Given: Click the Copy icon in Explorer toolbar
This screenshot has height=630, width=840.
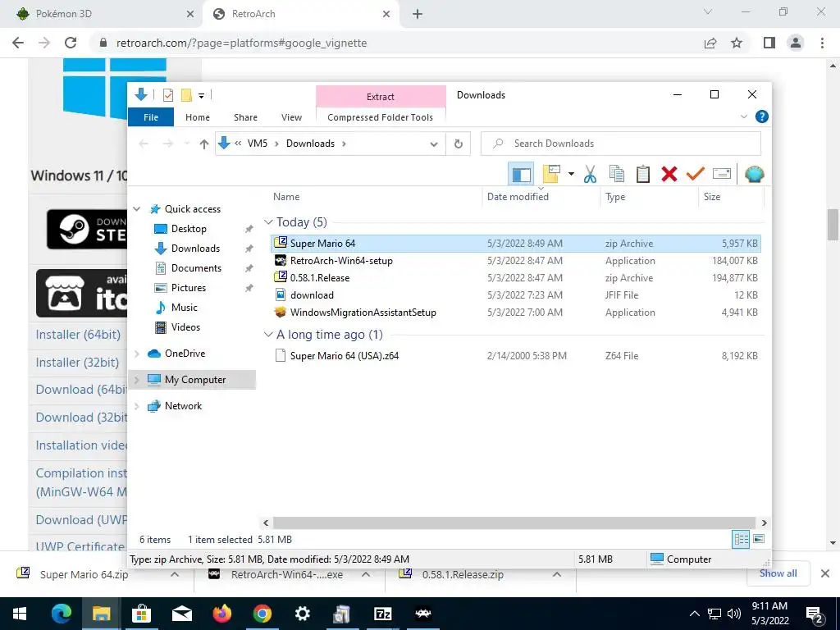Looking at the screenshot, I should [617, 174].
